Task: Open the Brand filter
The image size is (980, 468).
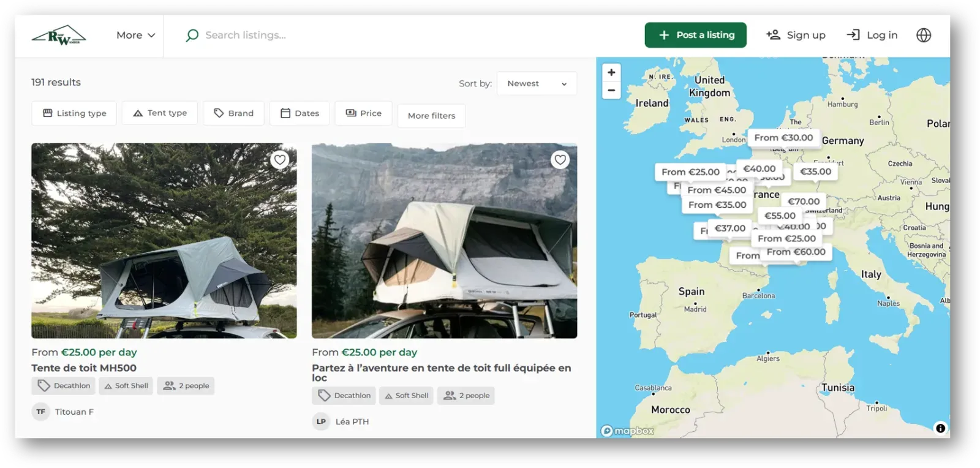Action: (x=233, y=113)
